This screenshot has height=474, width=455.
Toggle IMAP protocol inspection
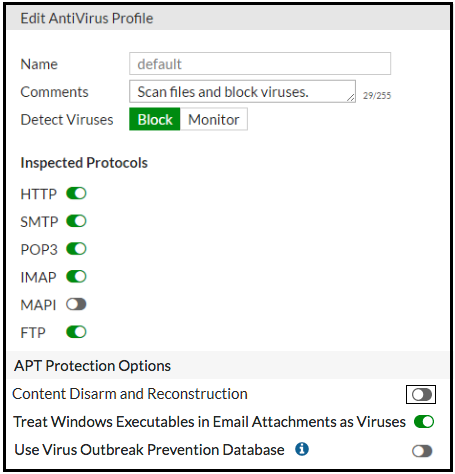click(x=76, y=276)
